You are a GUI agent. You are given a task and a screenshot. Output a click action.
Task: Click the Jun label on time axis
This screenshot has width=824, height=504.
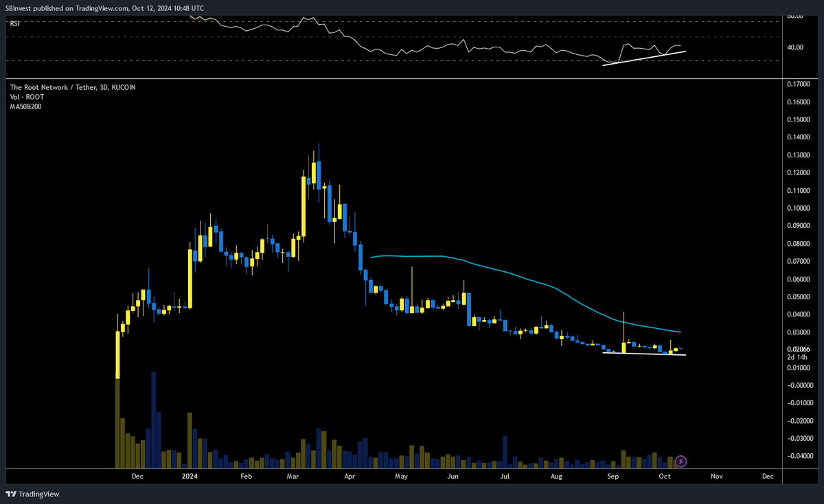coord(453,476)
